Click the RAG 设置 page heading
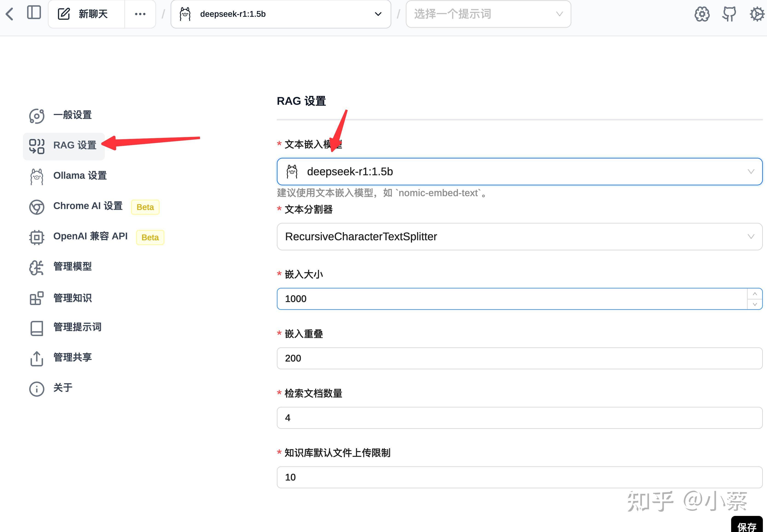The image size is (767, 532). tap(301, 101)
